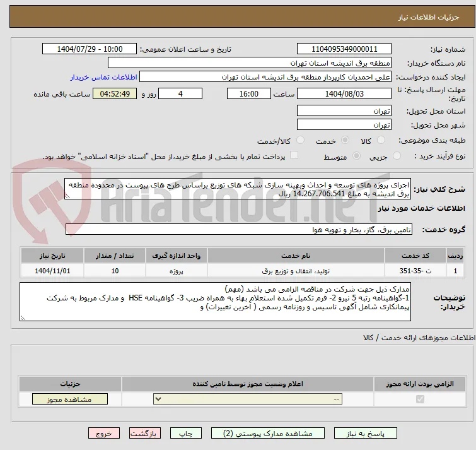Click the remaining days field showing 4
This screenshot has width=476, height=450.
coord(180,93)
